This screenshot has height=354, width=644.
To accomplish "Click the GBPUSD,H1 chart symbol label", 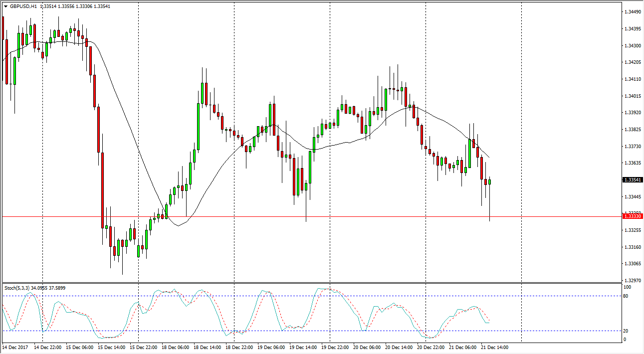I will (x=23, y=6).
